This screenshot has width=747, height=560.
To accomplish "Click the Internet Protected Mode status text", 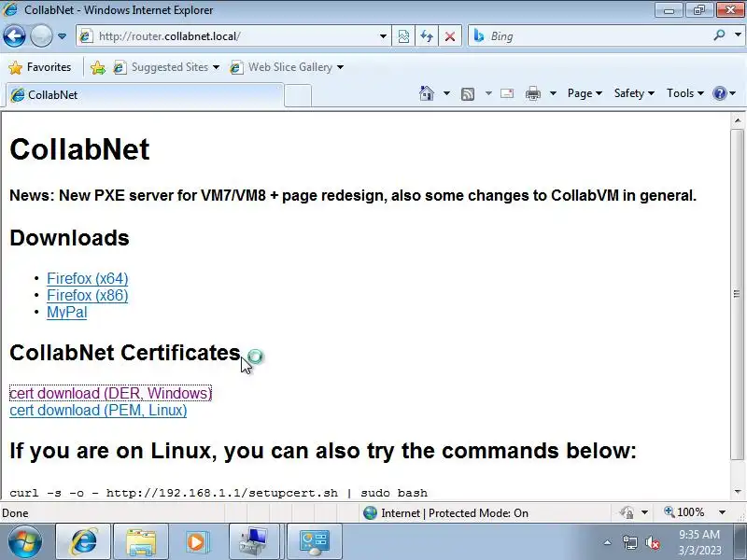I will (455, 512).
